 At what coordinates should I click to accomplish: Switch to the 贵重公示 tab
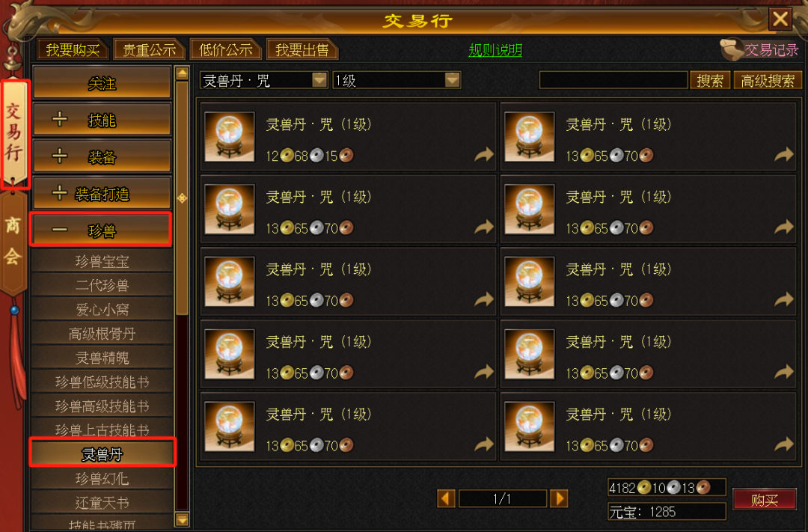pos(149,50)
